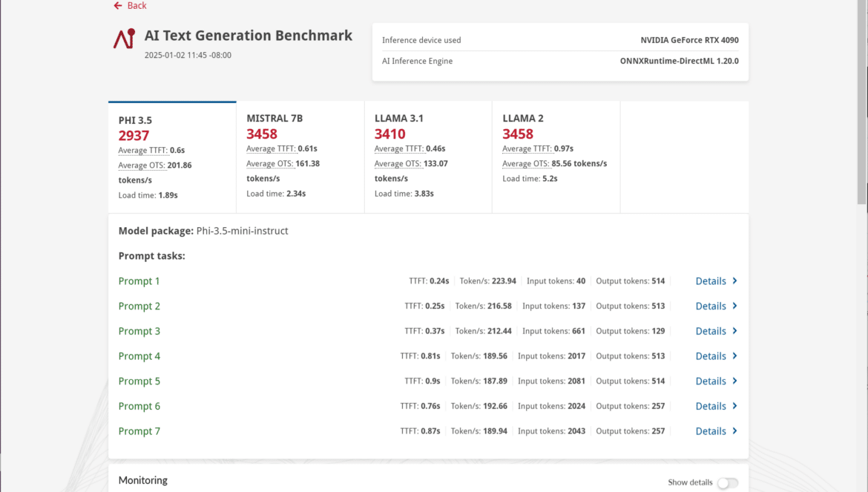Screen dimensions: 868x492
Task: Click the Prompt 2 task name
Action: coord(139,306)
